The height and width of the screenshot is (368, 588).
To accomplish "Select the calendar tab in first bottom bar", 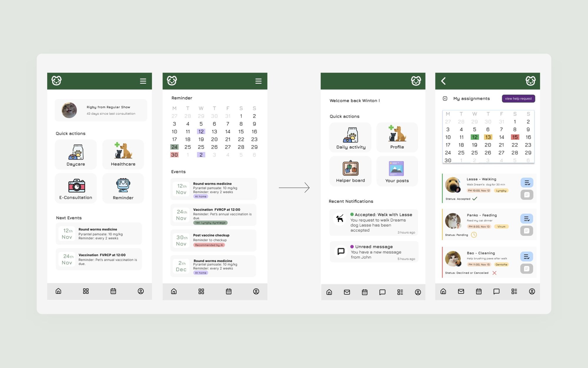I will [x=113, y=291].
